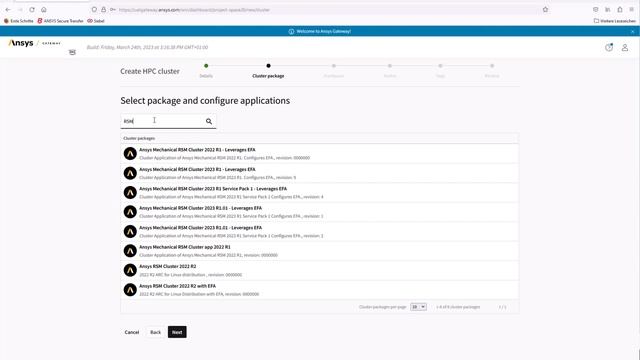Open the Erste Schritte bookmark
The image size is (640, 360).
point(18,21)
